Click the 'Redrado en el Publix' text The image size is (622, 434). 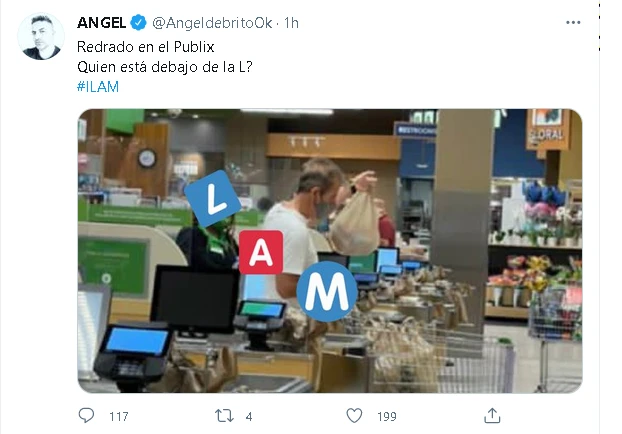tap(146, 47)
